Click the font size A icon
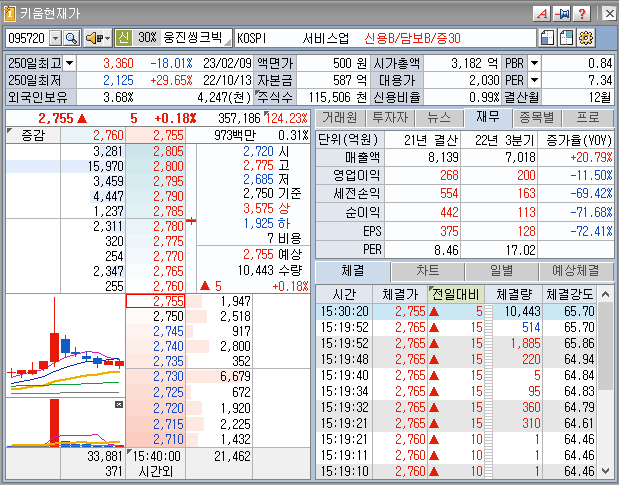This screenshot has width=619, height=485. [542, 14]
